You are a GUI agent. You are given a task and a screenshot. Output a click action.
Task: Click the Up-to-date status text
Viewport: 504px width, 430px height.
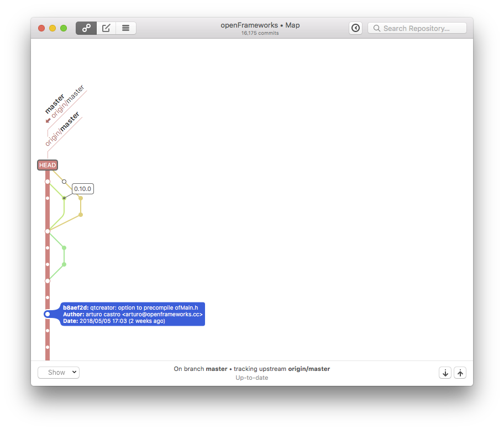pos(251,378)
